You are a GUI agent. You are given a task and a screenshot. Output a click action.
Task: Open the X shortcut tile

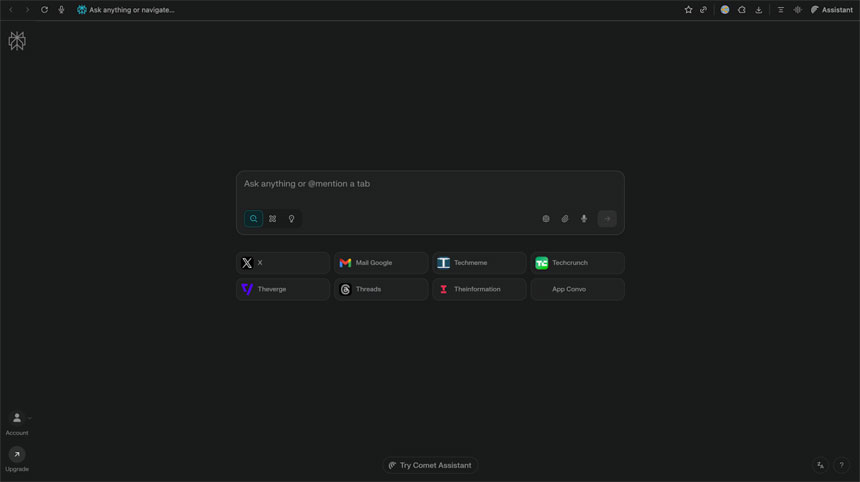coord(283,263)
